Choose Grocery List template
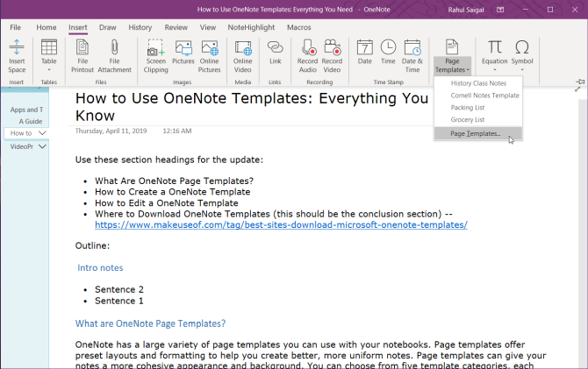588x369 pixels. [x=478, y=119]
